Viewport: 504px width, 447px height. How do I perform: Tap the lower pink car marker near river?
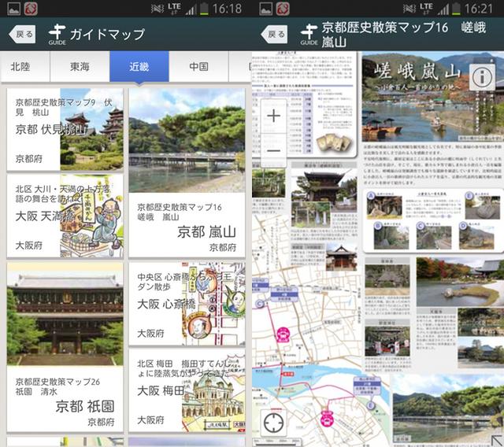327,419
